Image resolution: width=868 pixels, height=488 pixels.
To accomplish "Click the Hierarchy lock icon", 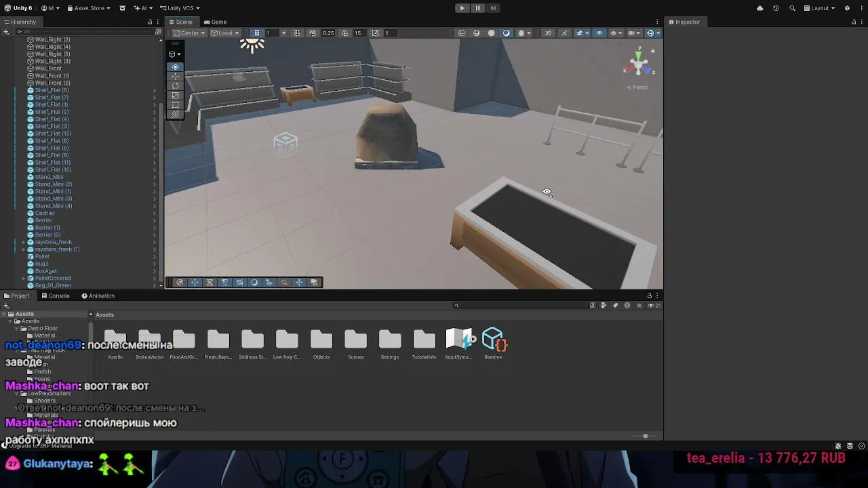I will point(150,22).
